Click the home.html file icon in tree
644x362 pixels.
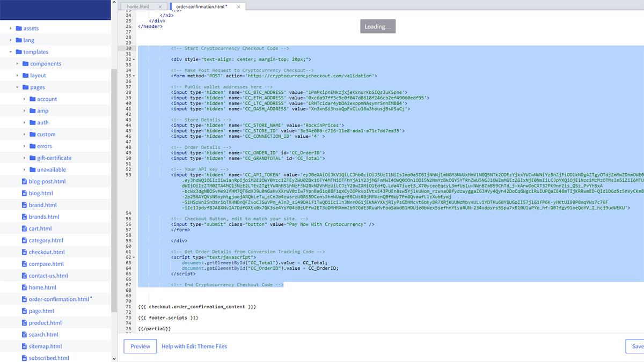[x=24, y=288]
